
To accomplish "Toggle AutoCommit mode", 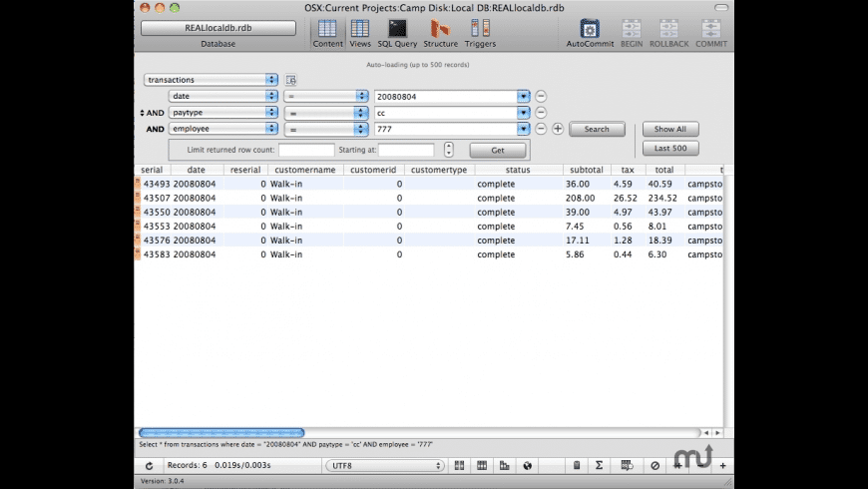I will (x=589, y=31).
